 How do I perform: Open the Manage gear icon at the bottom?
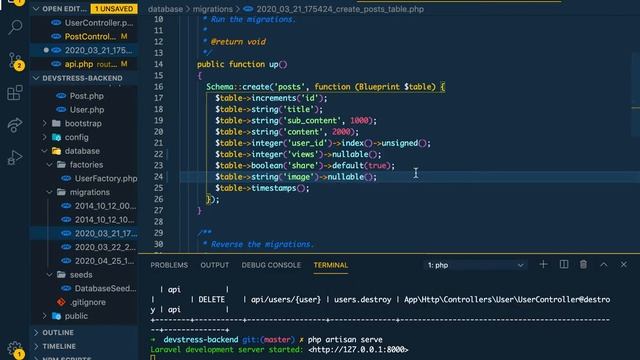(15, 349)
